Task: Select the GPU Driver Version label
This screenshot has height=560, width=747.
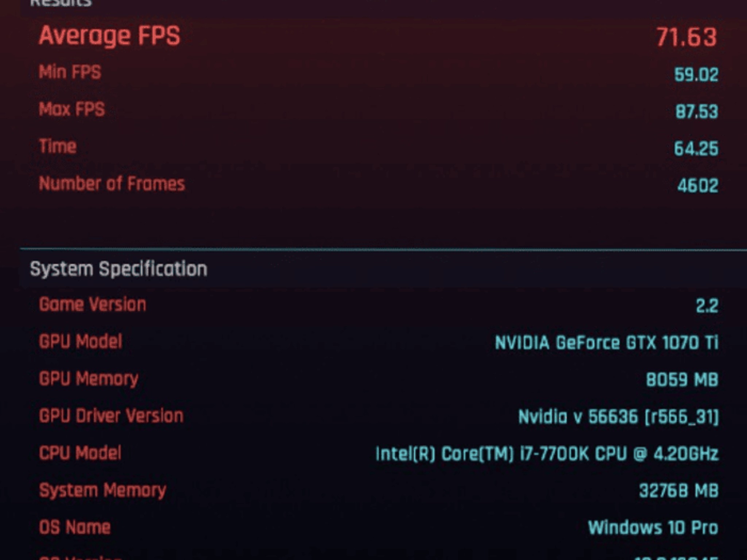Action: pos(111,416)
